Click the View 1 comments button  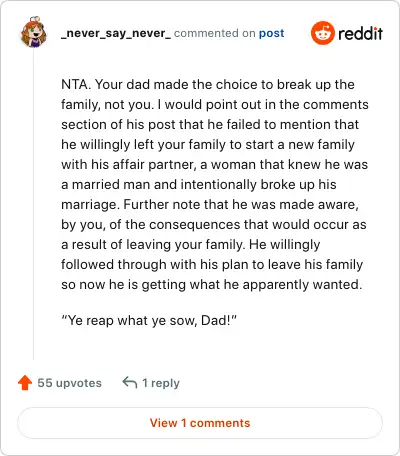200,423
